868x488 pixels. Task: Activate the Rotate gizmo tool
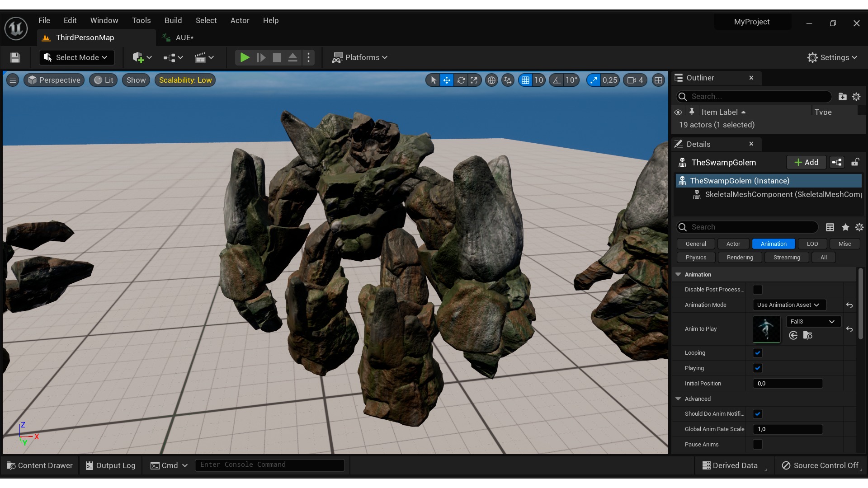coord(461,80)
